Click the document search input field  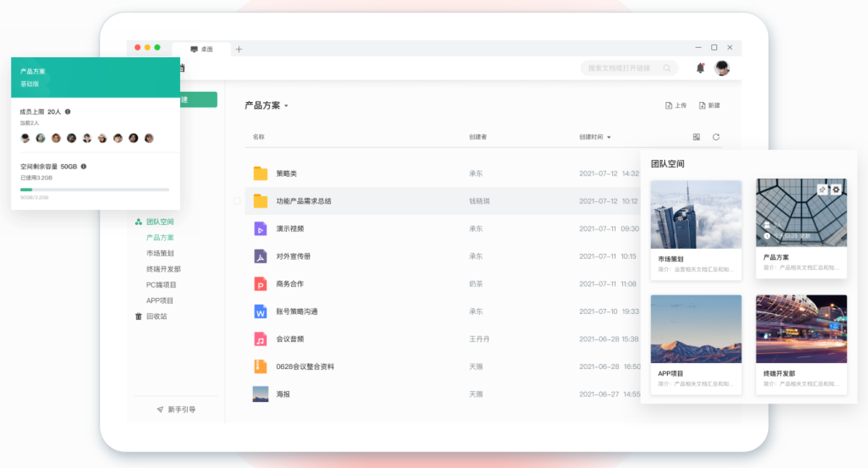(629, 68)
